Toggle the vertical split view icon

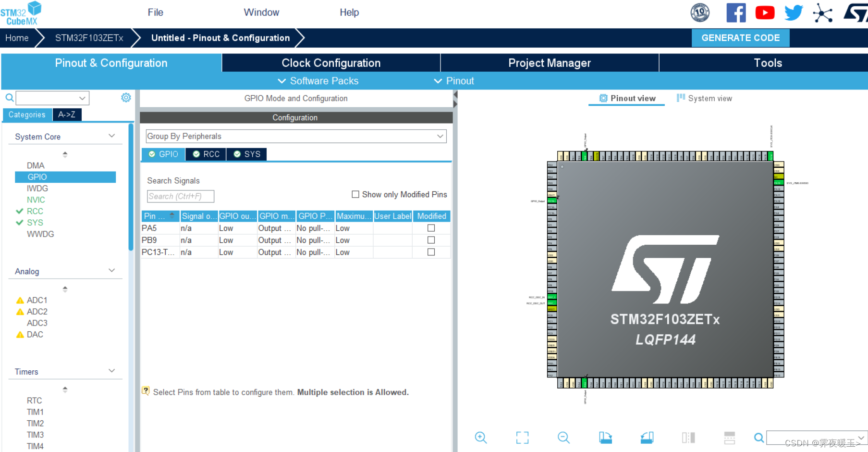[x=688, y=437]
